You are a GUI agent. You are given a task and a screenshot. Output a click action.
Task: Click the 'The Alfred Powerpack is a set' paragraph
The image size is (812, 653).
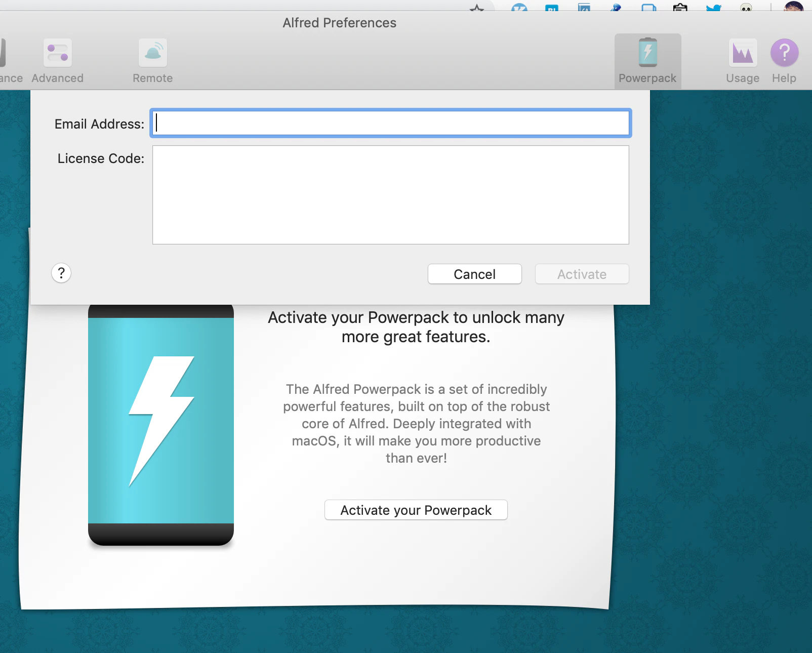416,424
